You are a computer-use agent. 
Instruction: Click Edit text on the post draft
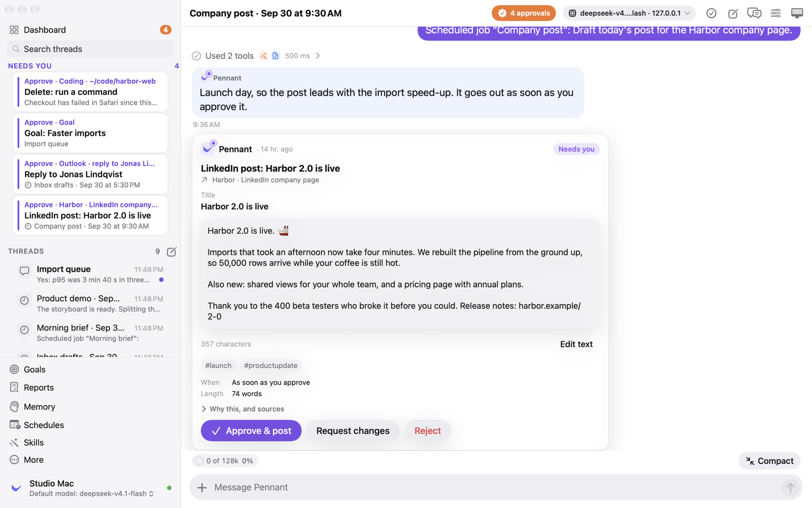pyautogui.click(x=576, y=344)
